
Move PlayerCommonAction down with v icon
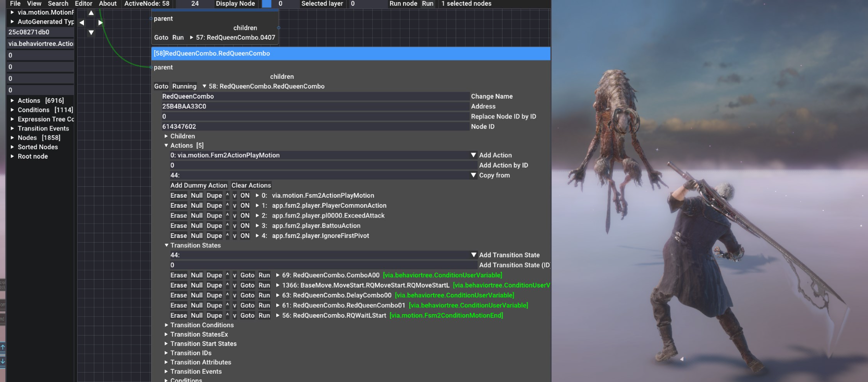[235, 206]
